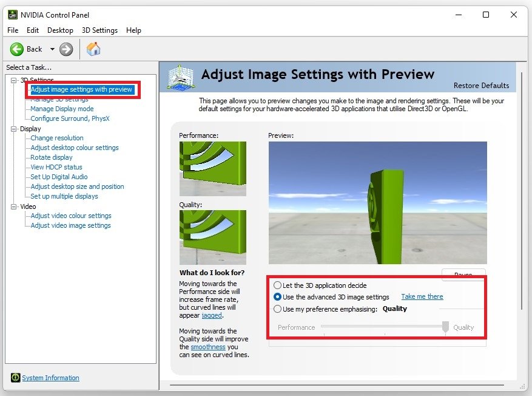Image resolution: width=532 pixels, height=396 pixels.
Task: Open the 3D Settings menu
Action: coord(99,30)
